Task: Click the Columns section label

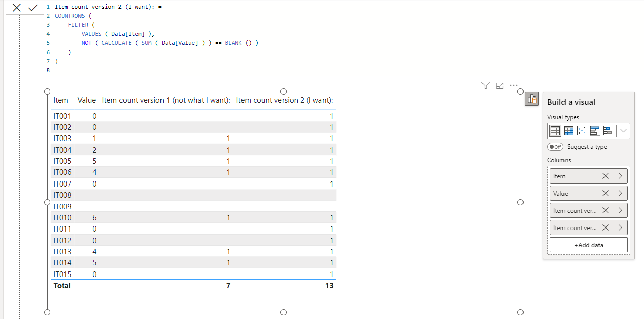Action: click(x=559, y=160)
